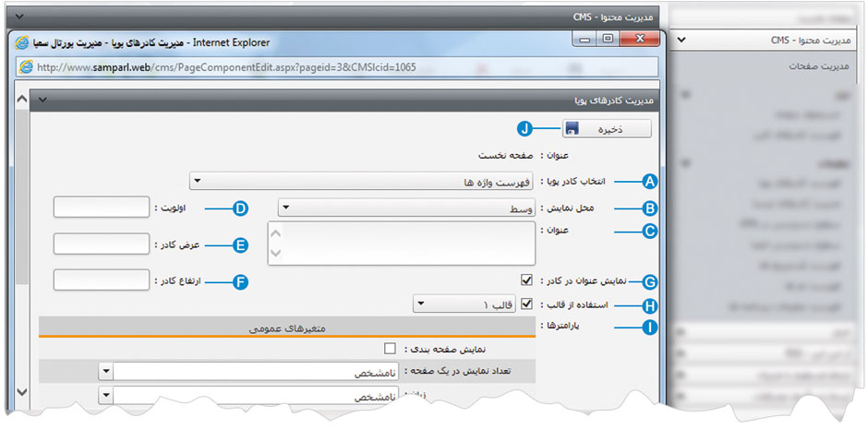Click the blue D marker badge
The width and height of the screenshot is (868, 441).
[240, 209]
